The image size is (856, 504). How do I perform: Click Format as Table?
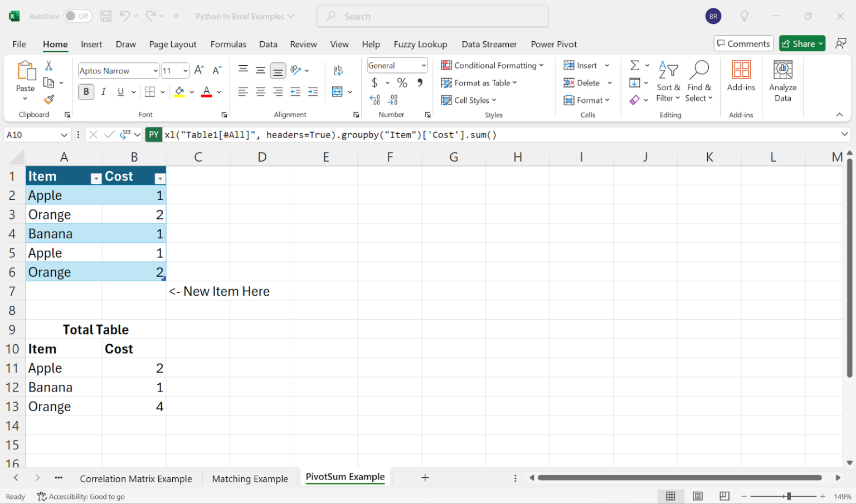pos(479,82)
